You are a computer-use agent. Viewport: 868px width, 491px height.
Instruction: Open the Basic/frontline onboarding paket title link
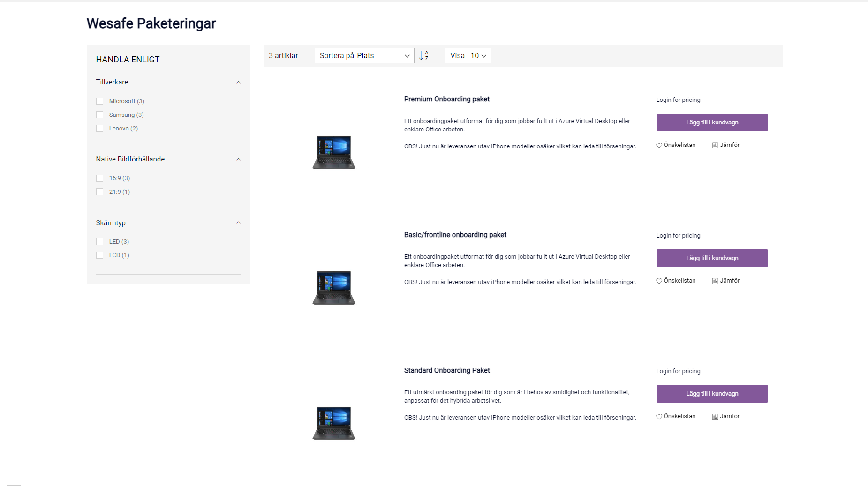pyautogui.click(x=455, y=235)
